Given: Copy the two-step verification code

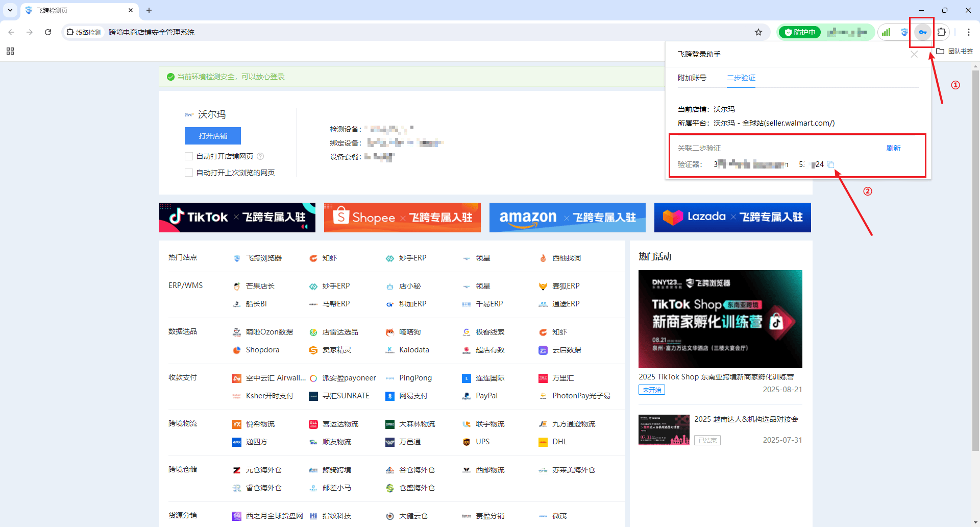Looking at the screenshot, I should (830, 164).
